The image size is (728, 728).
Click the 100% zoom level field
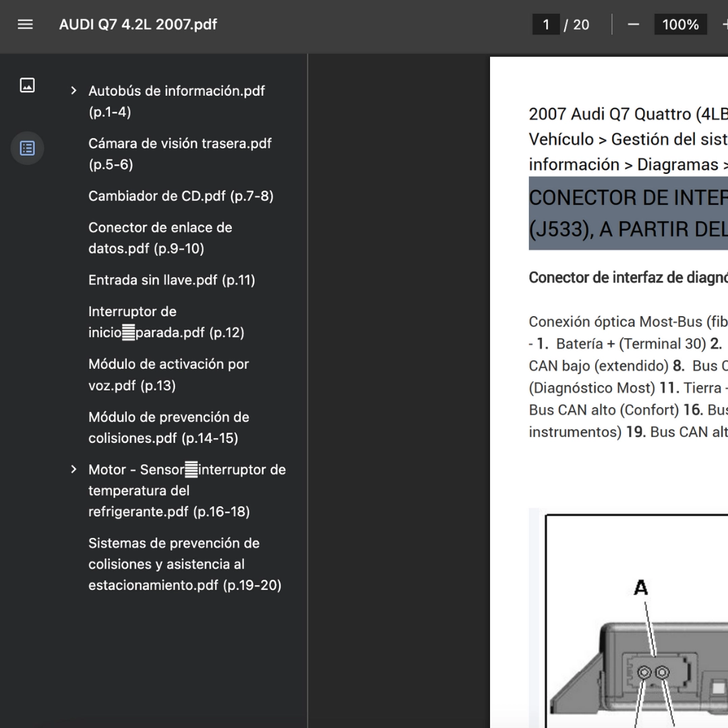click(680, 24)
